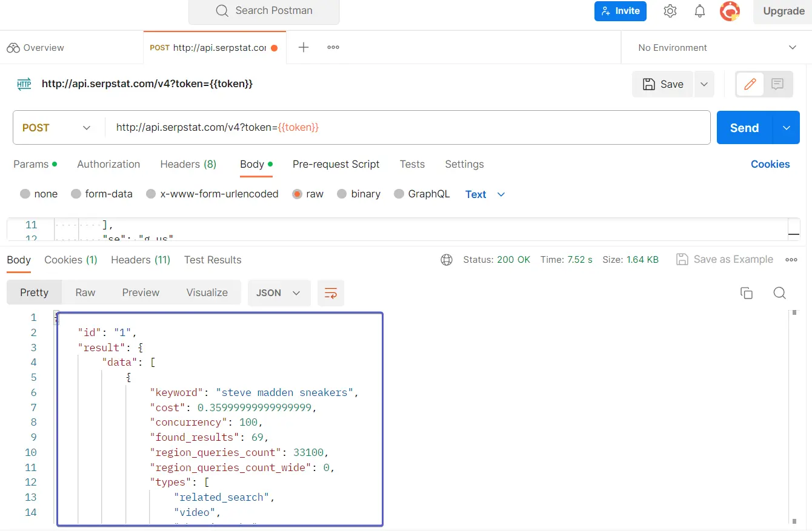812x531 pixels.
Task: Expand the Save options dropdown arrow
Action: pos(704,84)
